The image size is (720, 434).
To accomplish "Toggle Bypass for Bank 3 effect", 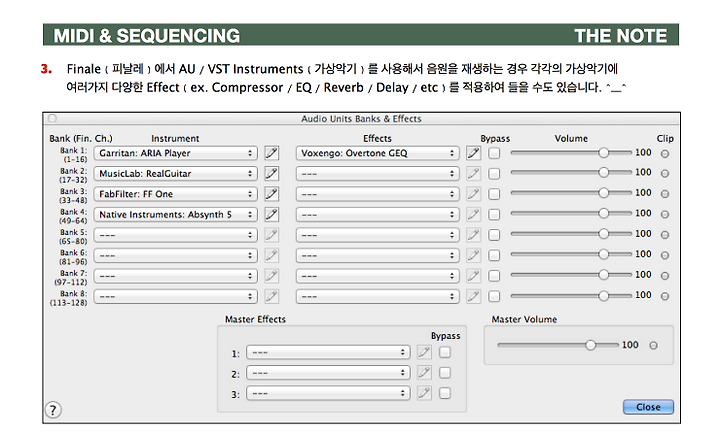I will point(494,194).
